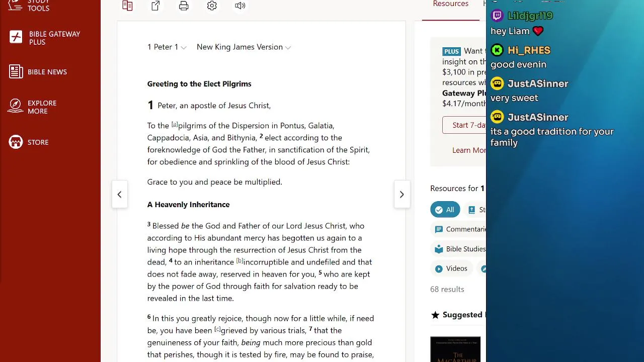644x362 pixels.
Task: Click 'Peter, an apostle of Jesus Christ' line
Action: click(214, 105)
